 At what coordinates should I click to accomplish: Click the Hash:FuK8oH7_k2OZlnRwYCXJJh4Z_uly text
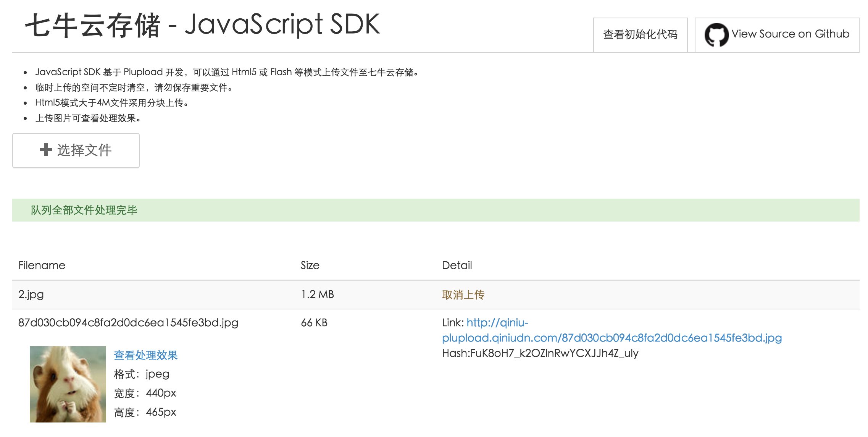click(x=540, y=353)
